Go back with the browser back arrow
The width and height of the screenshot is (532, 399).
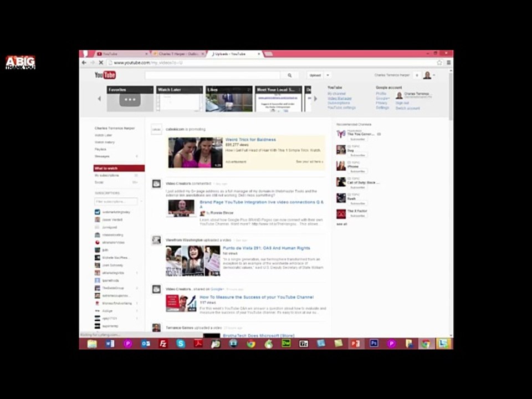point(84,63)
